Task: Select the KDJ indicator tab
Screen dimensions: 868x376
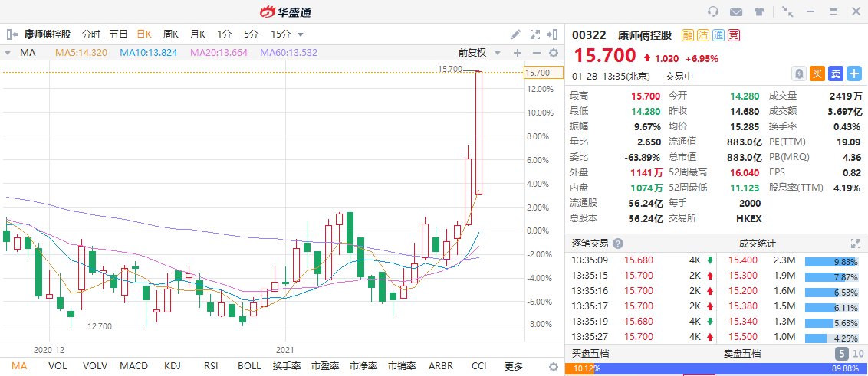Action: pos(173,366)
